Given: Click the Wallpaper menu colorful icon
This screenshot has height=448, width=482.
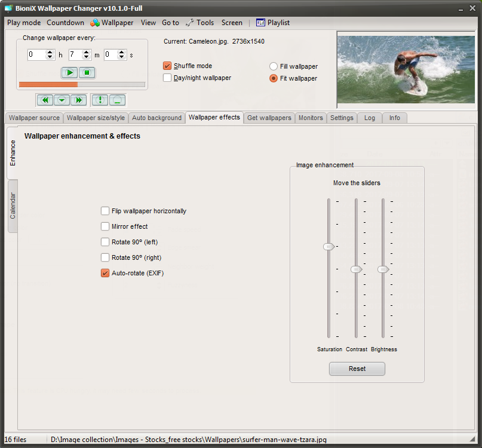Looking at the screenshot, I should tap(95, 23).
